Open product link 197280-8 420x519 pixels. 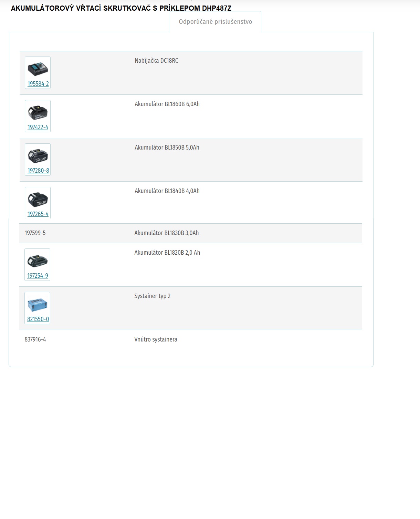[38, 171]
